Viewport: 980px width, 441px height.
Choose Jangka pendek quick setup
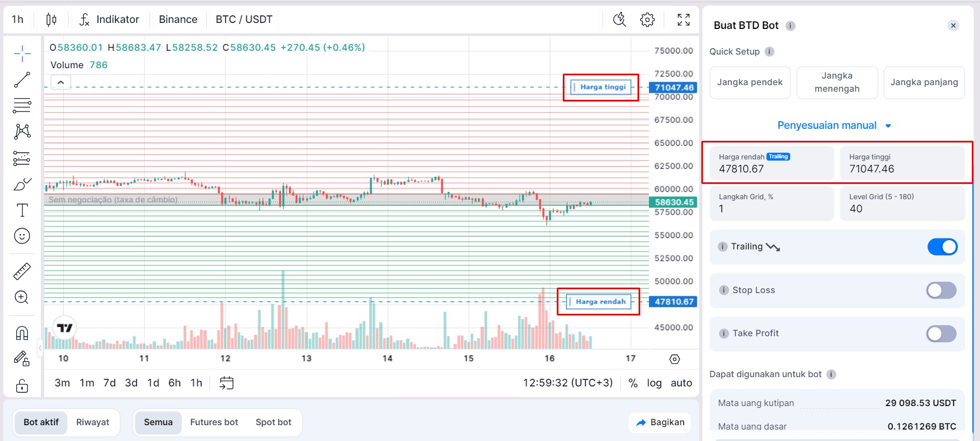click(x=749, y=82)
